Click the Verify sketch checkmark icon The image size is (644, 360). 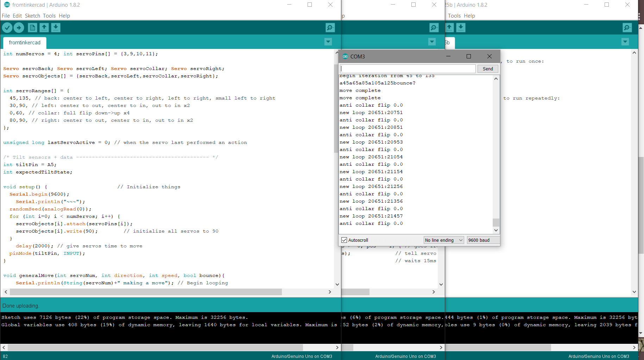7,27
